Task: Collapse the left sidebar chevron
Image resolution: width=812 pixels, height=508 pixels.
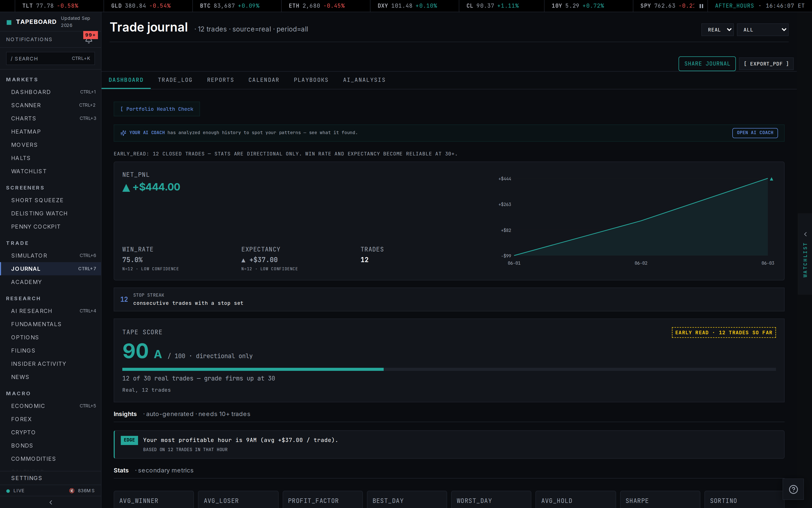Action: pos(51,502)
